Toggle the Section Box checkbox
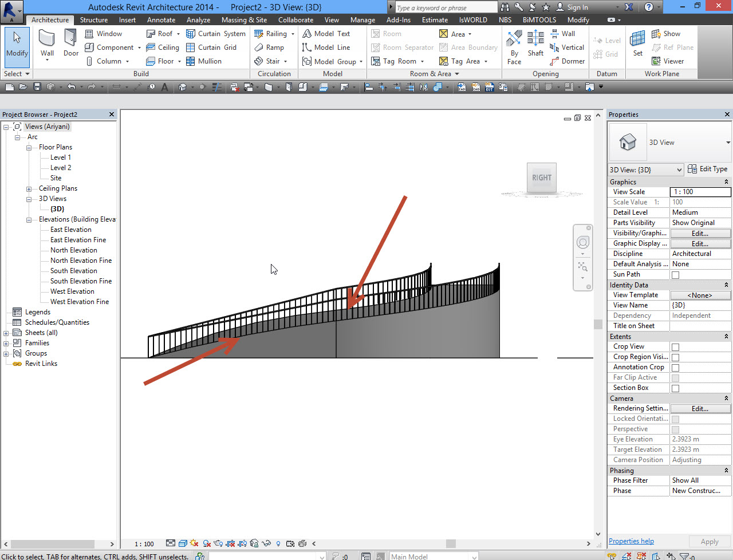The width and height of the screenshot is (733, 560). click(675, 388)
